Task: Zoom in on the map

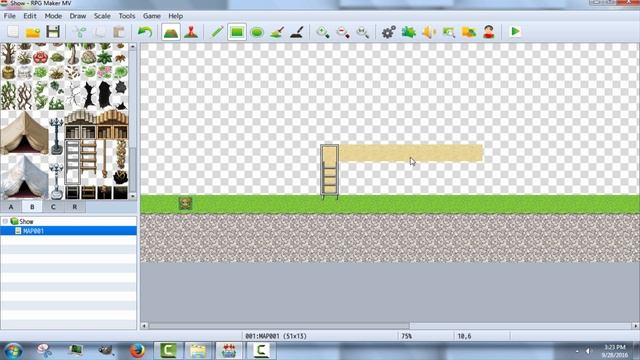Action: tap(323, 32)
